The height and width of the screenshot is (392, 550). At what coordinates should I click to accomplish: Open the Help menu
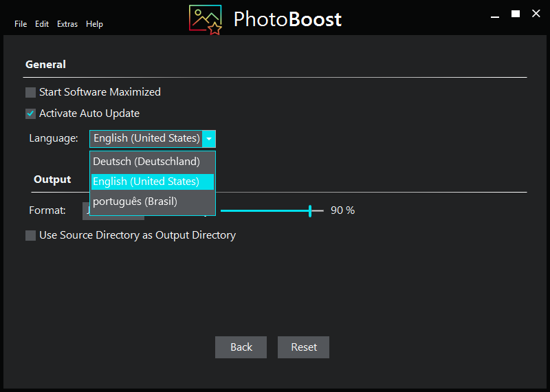click(x=94, y=24)
